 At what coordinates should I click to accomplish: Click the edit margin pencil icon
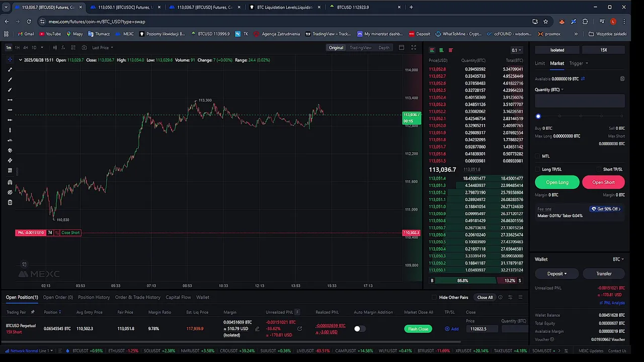[x=257, y=329]
